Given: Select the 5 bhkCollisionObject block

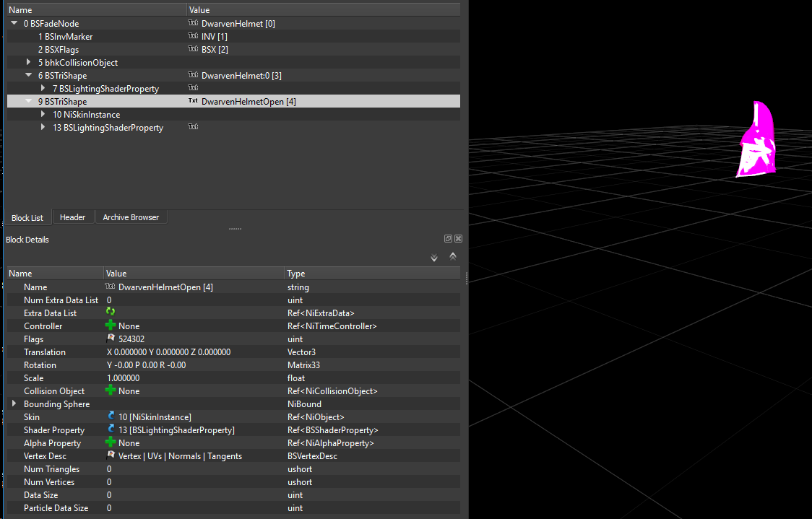Looking at the screenshot, I should point(78,63).
